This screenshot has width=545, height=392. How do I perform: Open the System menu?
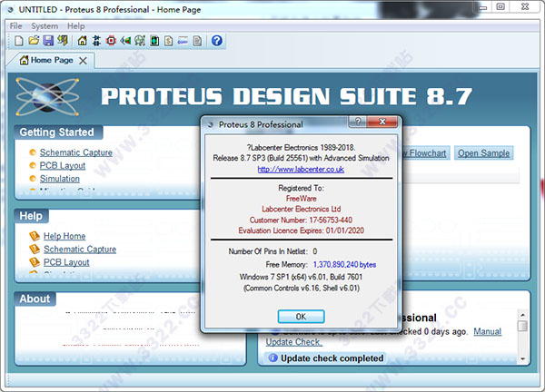point(45,26)
